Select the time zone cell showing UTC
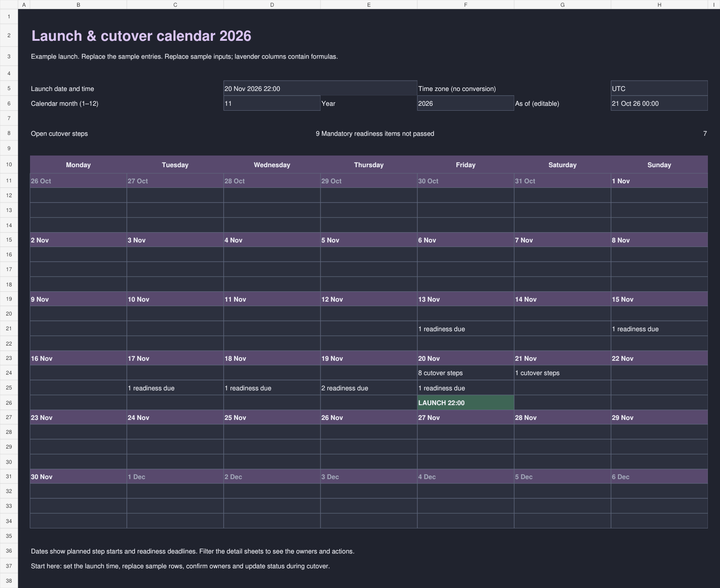This screenshot has height=588, width=720. point(659,88)
